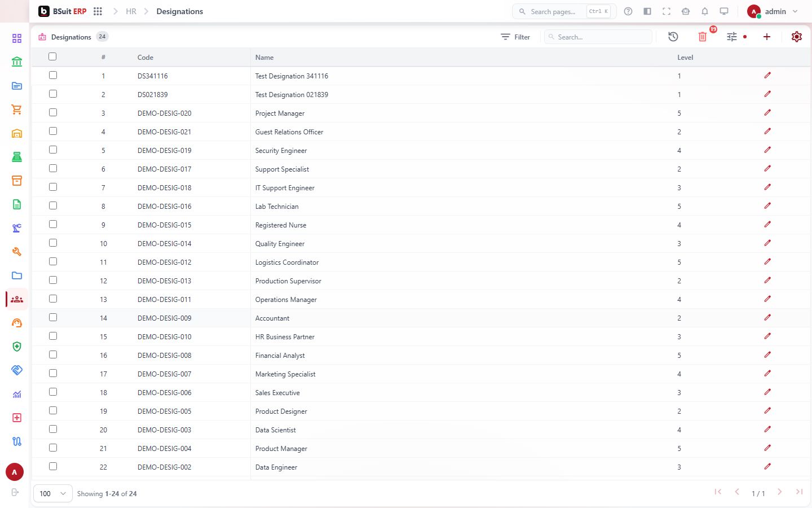The image size is (812, 508).
Task: Open the document file sidebar module
Action: [x=17, y=204]
